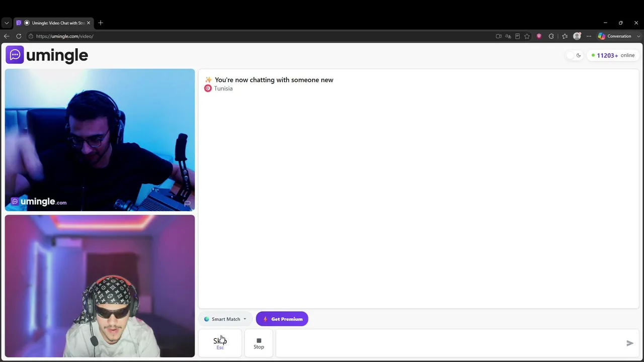644x362 pixels.
Task: Expand the Conversation dropdown chevron
Action: tap(639, 36)
